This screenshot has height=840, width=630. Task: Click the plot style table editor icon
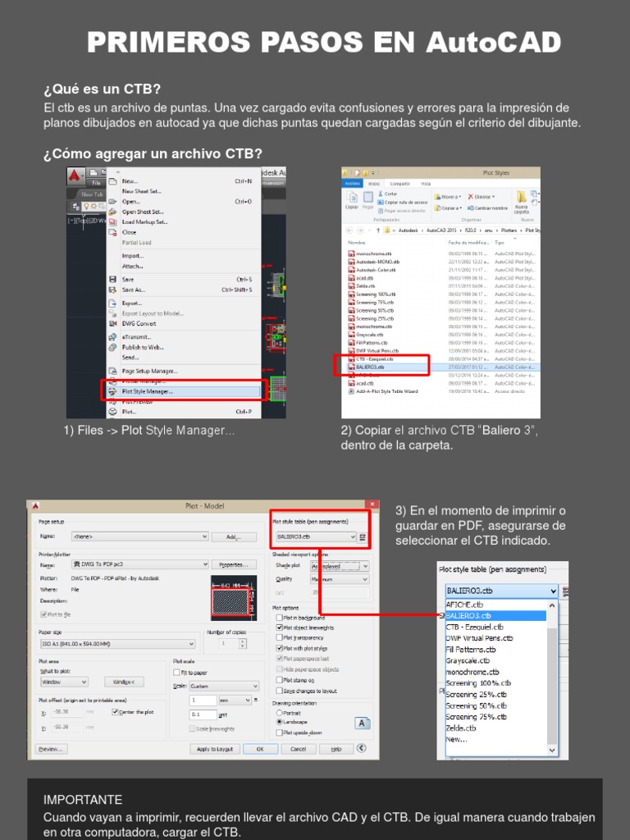(363, 536)
